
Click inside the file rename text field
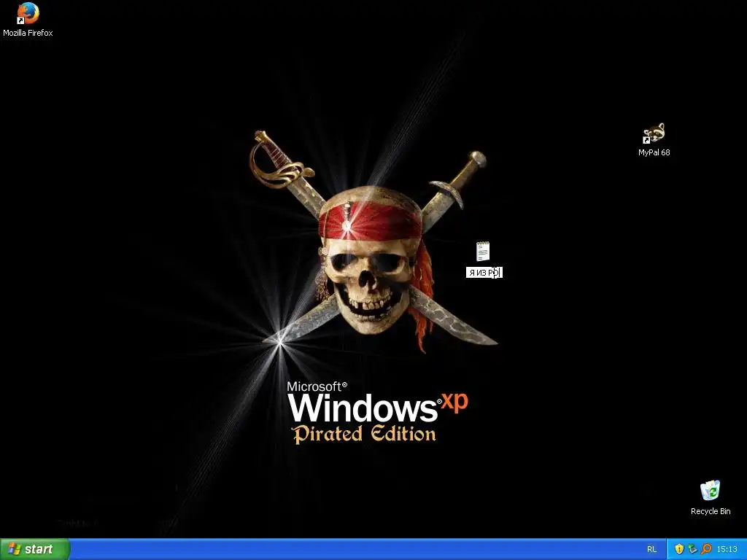(x=484, y=273)
